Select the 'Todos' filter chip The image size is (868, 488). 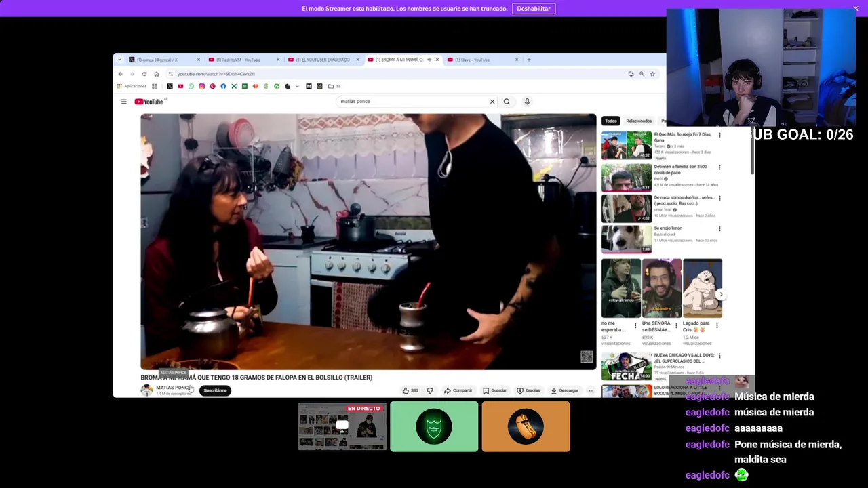click(x=611, y=121)
